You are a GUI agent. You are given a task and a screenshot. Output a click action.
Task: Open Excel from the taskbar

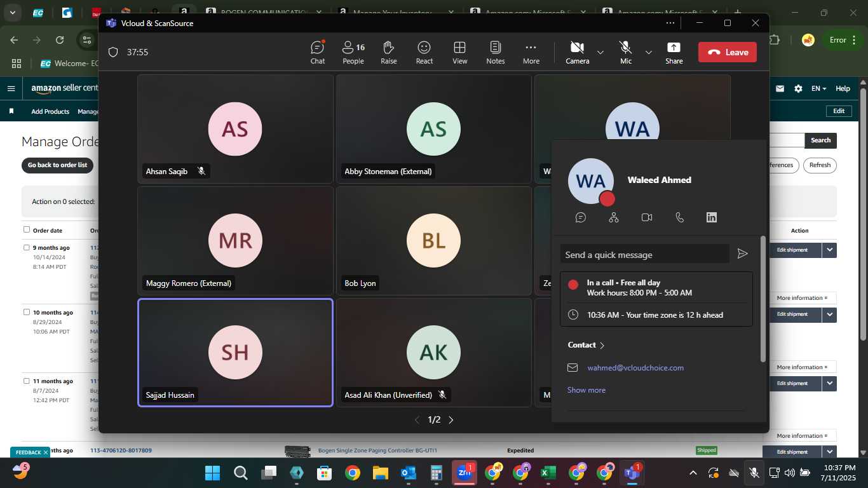[548, 473]
